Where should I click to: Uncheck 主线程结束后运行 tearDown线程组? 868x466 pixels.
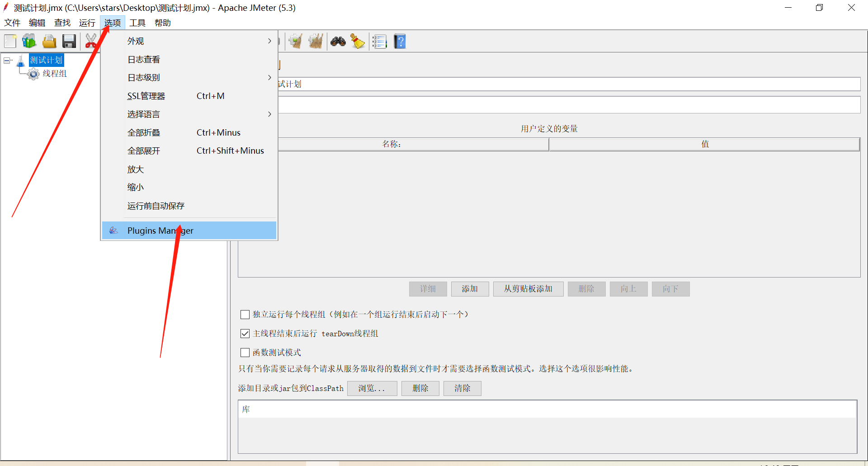245,334
